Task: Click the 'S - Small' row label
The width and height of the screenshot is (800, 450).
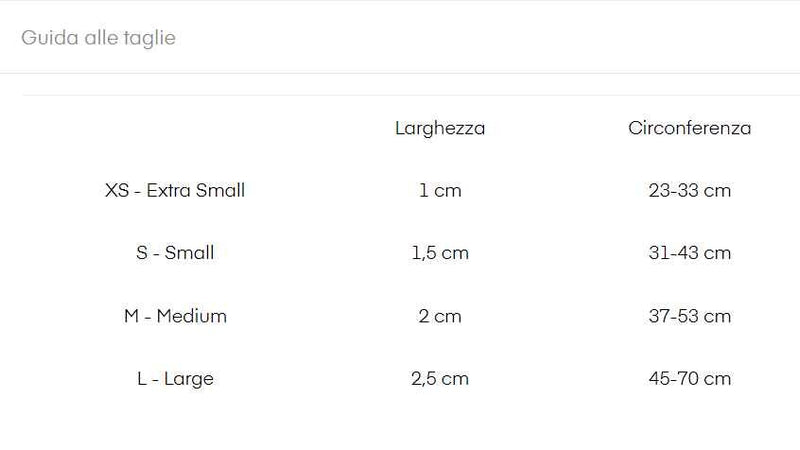Action: (x=175, y=253)
